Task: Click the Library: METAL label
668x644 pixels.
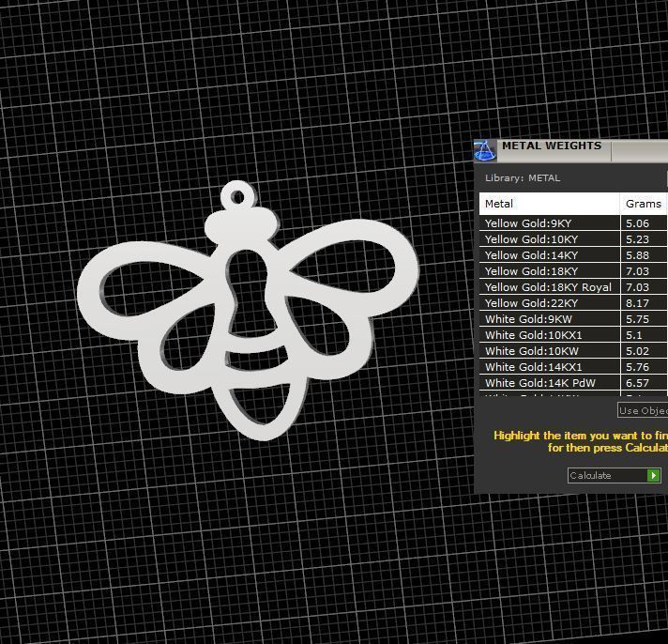Action: pos(523,178)
